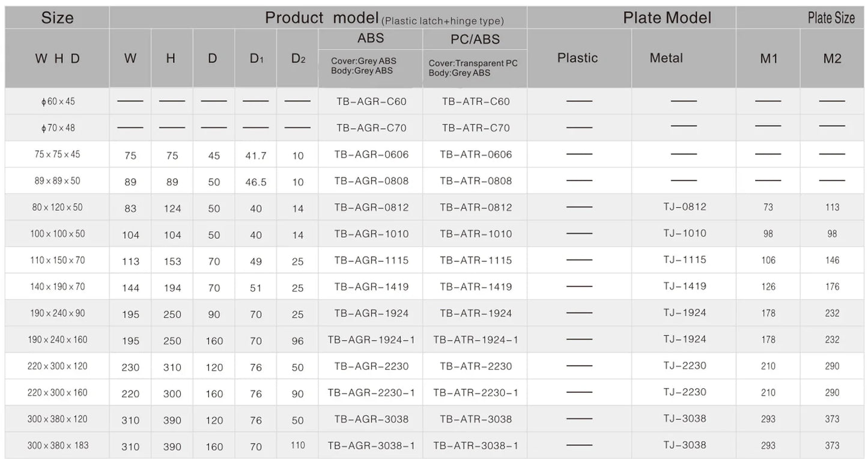Click the TB-ATR-1010 model cell

click(x=476, y=234)
